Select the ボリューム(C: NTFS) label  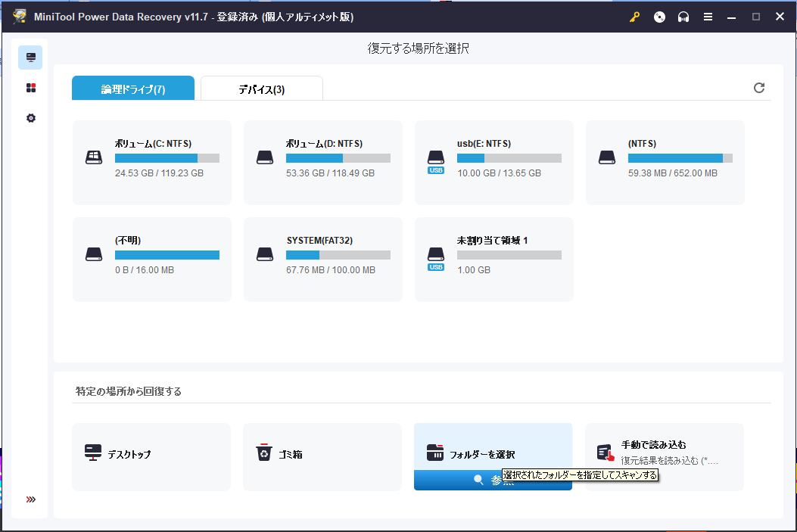point(153,144)
